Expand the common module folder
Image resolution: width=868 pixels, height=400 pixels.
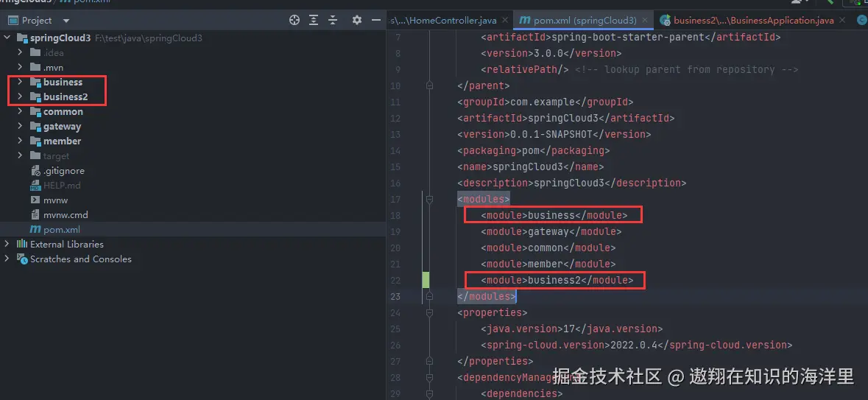pyautogui.click(x=20, y=111)
